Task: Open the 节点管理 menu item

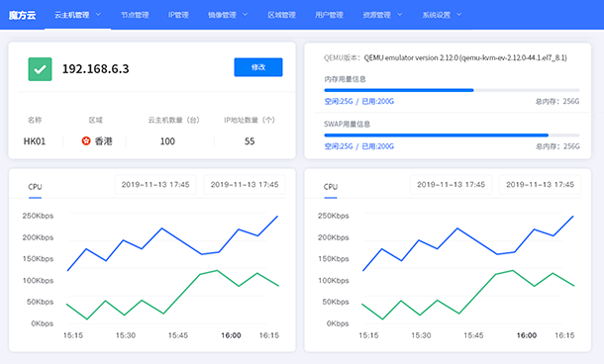Action: (x=135, y=15)
